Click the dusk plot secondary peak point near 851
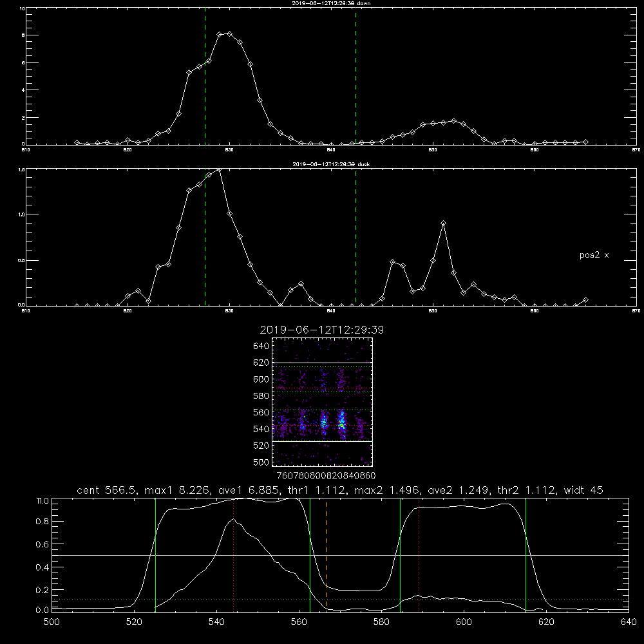644x644 pixels. click(443, 223)
